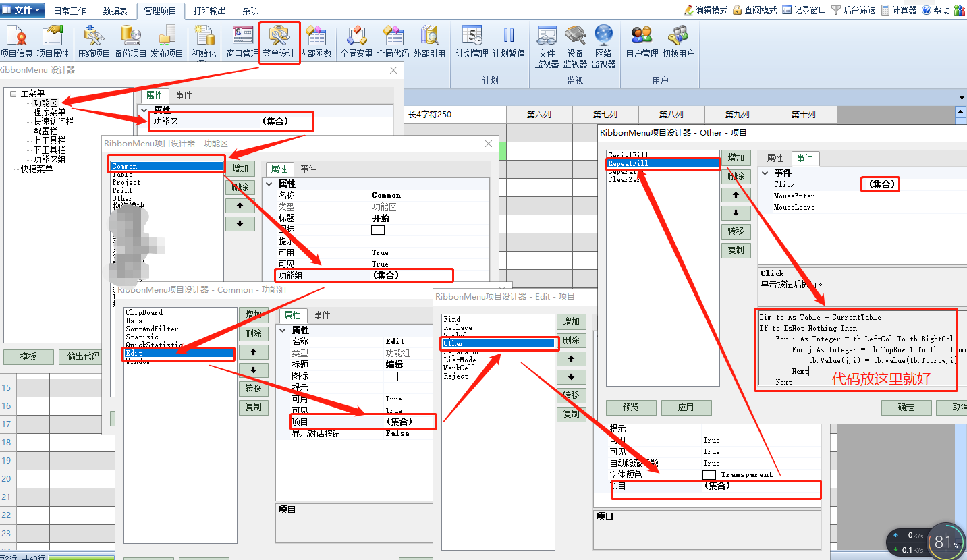Screen dimensions: 967x560
Task: Open the 文件 dropdown menu
Action: pyautogui.click(x=24, y=10)
